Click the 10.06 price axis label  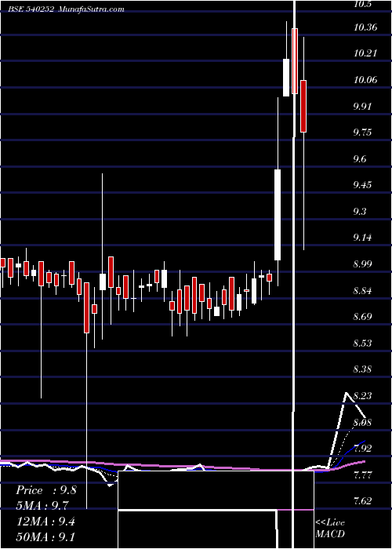click(365, 79)
